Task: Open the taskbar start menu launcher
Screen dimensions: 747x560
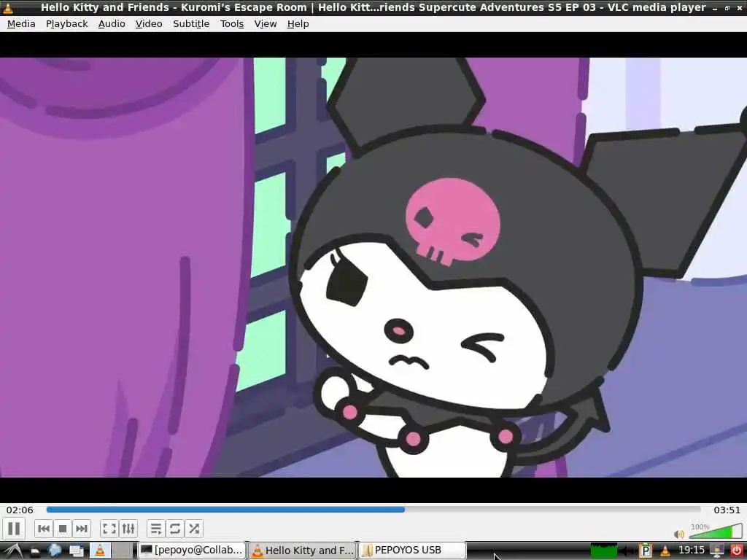Action: pyautogui.click(x=12, y=551)
